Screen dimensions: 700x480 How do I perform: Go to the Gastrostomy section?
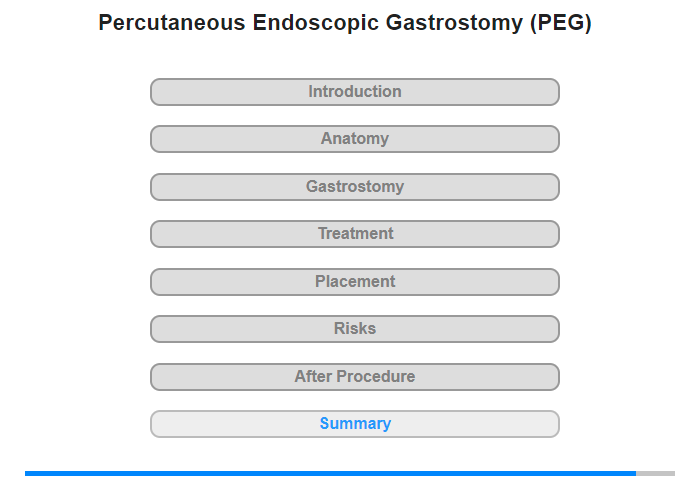coord(355,187)
